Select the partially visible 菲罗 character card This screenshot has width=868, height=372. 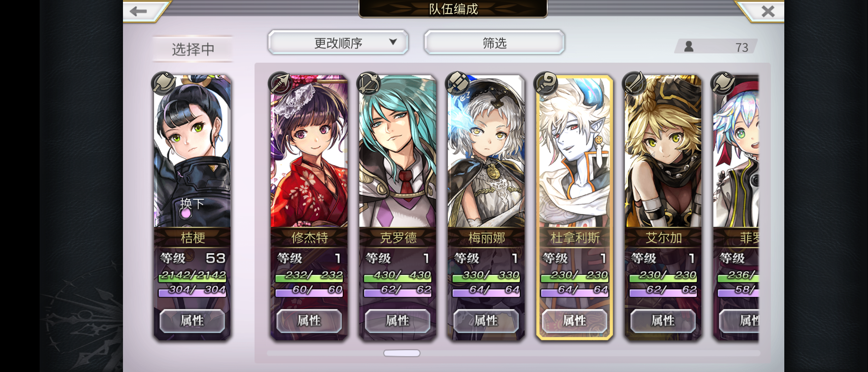pos(736,207)
